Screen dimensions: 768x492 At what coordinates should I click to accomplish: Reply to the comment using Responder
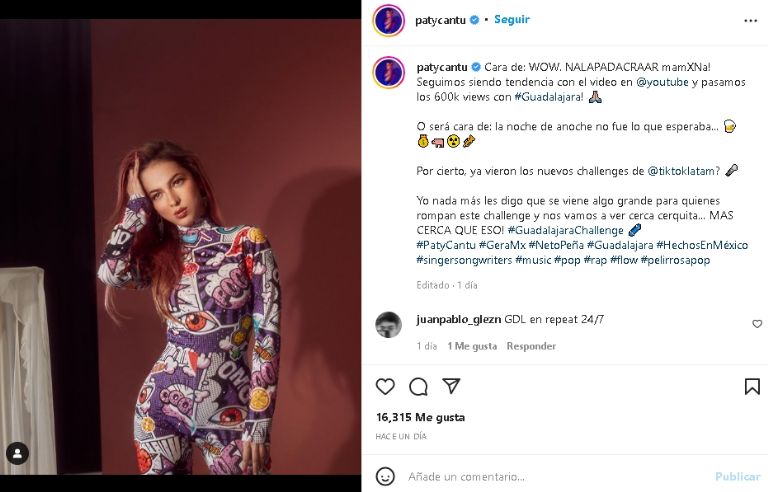[x=531, y=346]
